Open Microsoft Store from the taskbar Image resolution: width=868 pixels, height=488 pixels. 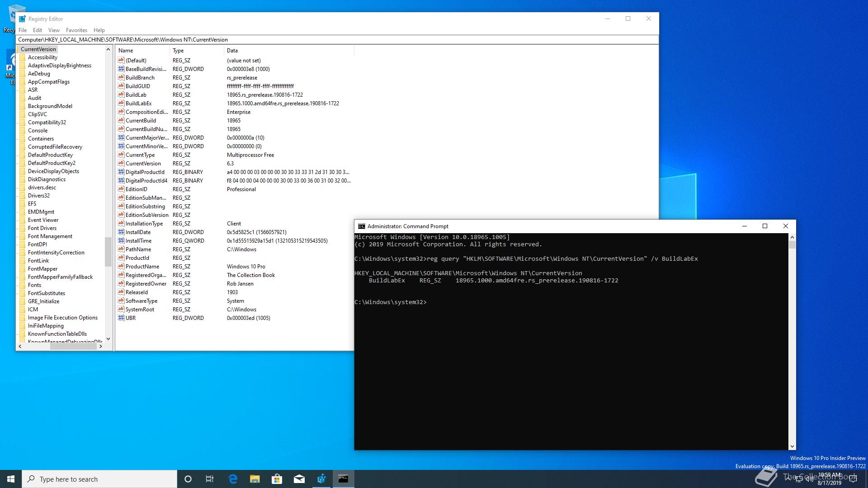[277, 479]
